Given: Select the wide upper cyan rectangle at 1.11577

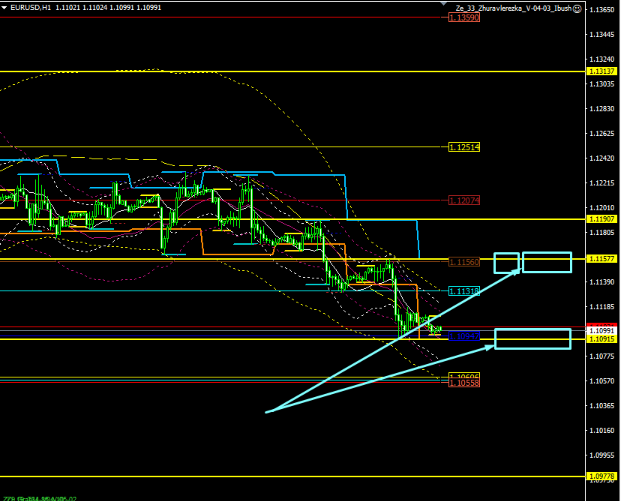Looking at the screenshot, I should point(546,261).
